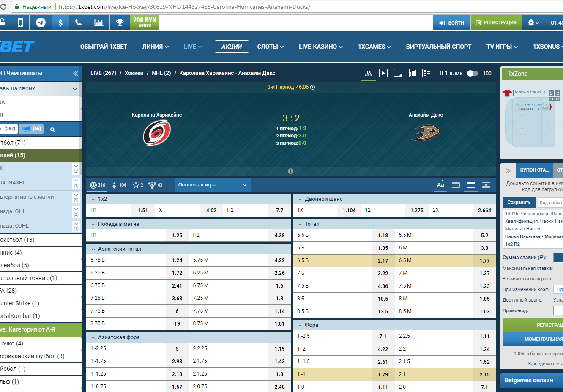563x392 pixels.
Task: Expand the LIVE menu
Action: tap(193, 47)
